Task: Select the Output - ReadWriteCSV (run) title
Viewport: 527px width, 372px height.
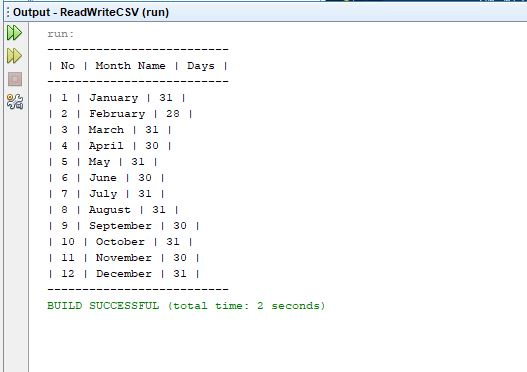Action: tap(91, 12)
